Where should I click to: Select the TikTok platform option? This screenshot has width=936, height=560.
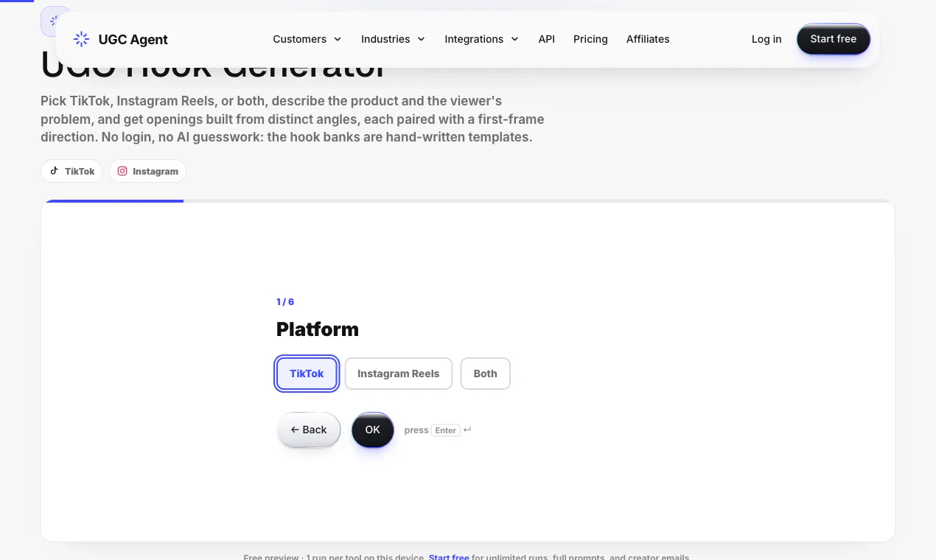click(x=307, y=374)
